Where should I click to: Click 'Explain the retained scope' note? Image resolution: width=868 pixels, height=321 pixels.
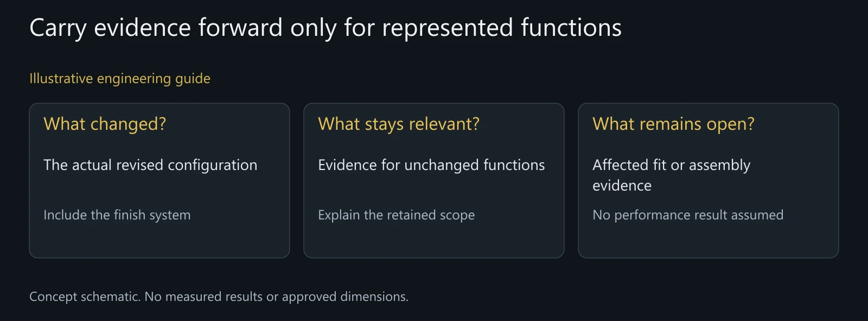pyautogui.click(x=397, y=215)
